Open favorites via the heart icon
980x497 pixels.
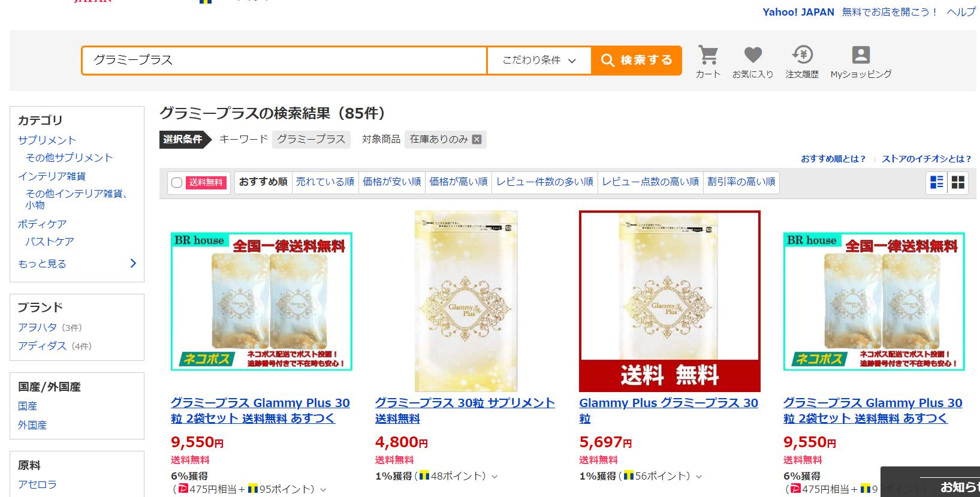point(753,55)
